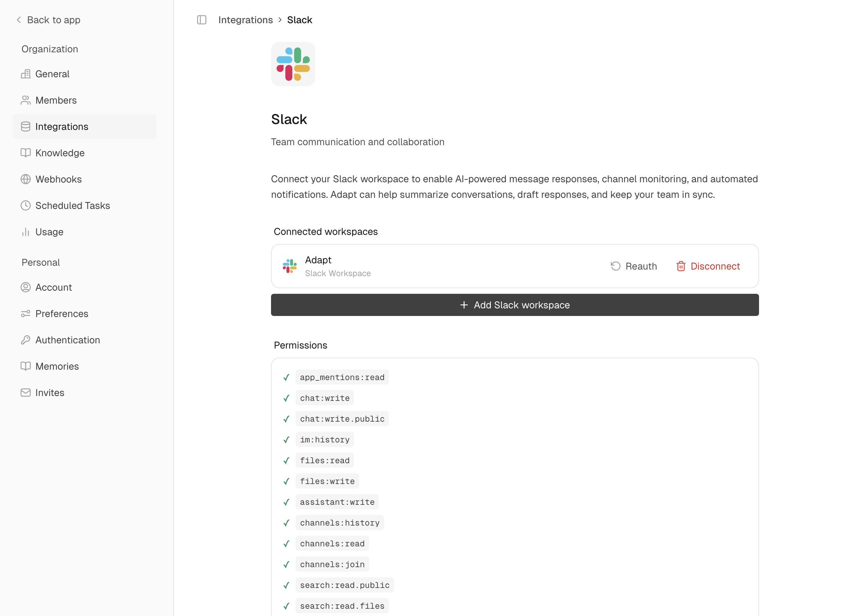The image size is (854, 616).
Task: Click the Connected workspaces heading
Action: pos(326,231)
